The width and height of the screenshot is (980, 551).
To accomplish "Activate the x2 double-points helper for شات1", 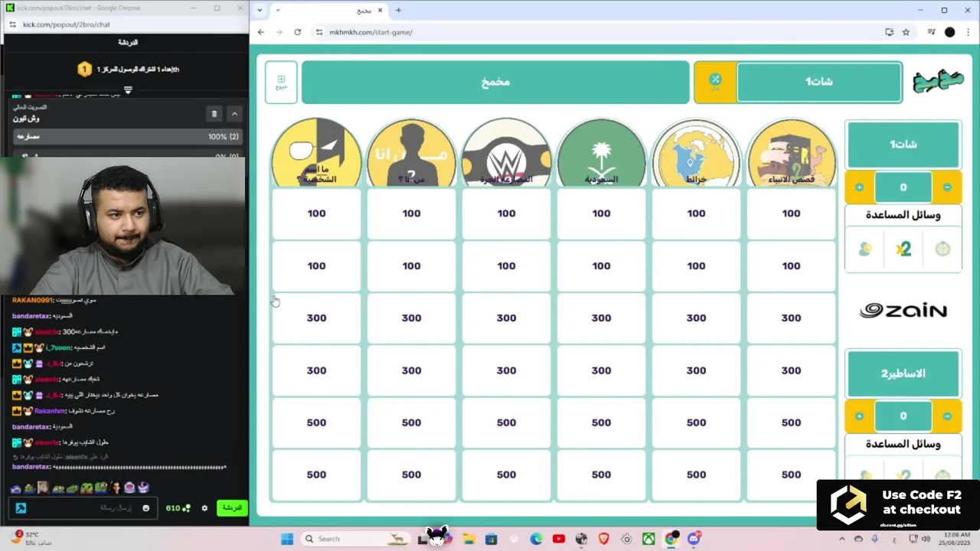I will [x=903, y=249].
